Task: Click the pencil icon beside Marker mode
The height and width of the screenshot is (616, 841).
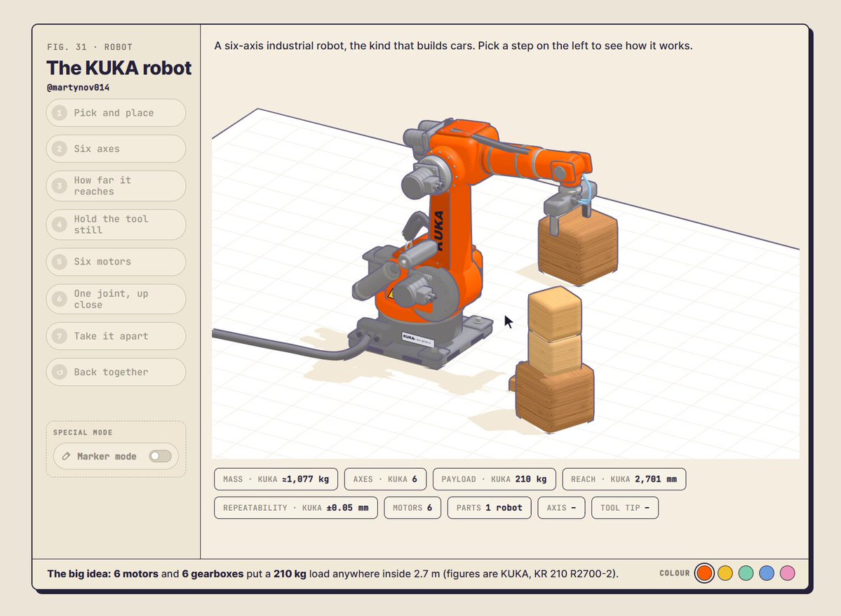Action: (66, 456)
